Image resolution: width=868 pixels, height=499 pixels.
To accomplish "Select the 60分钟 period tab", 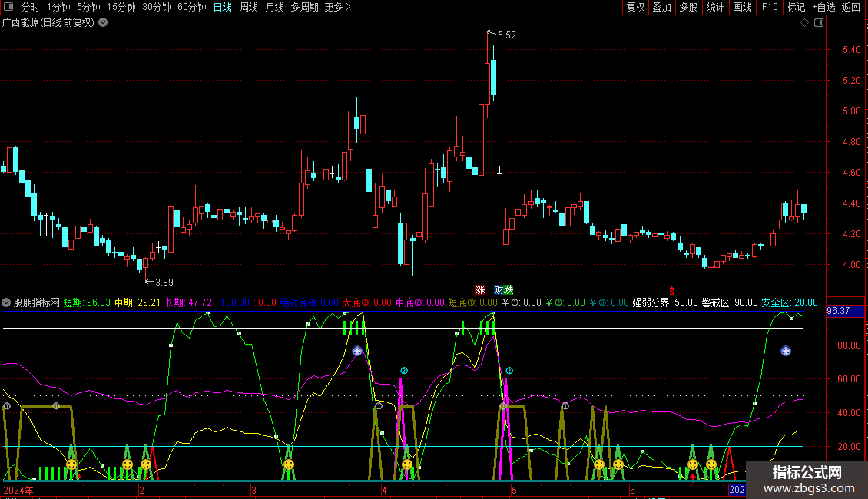I will pyautogui.click(x=191, y=8).
